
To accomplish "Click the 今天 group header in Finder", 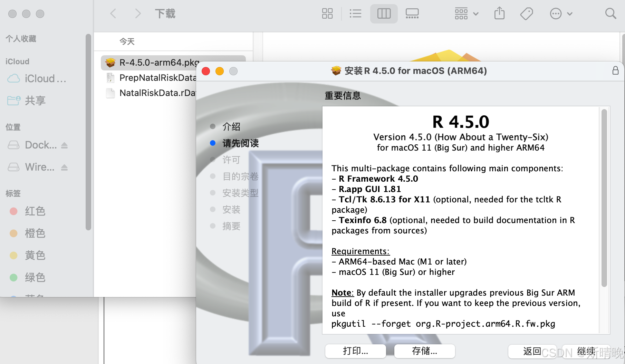I will coord(127,42).
